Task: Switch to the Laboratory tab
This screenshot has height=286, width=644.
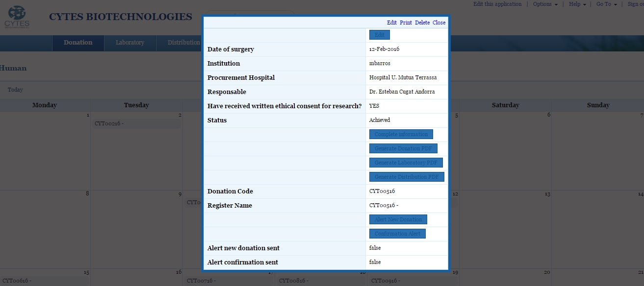Action: click(x=130, y=43)
